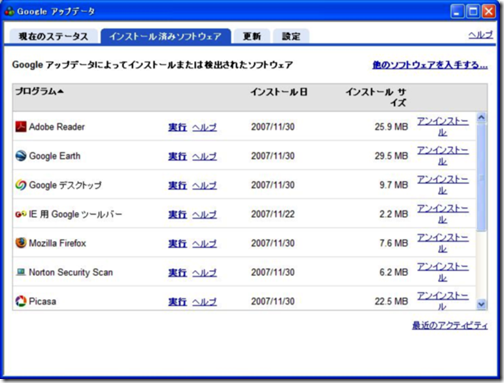Click the Norton Security Scan icon
The image size is (504, 383).
(21, 272)
